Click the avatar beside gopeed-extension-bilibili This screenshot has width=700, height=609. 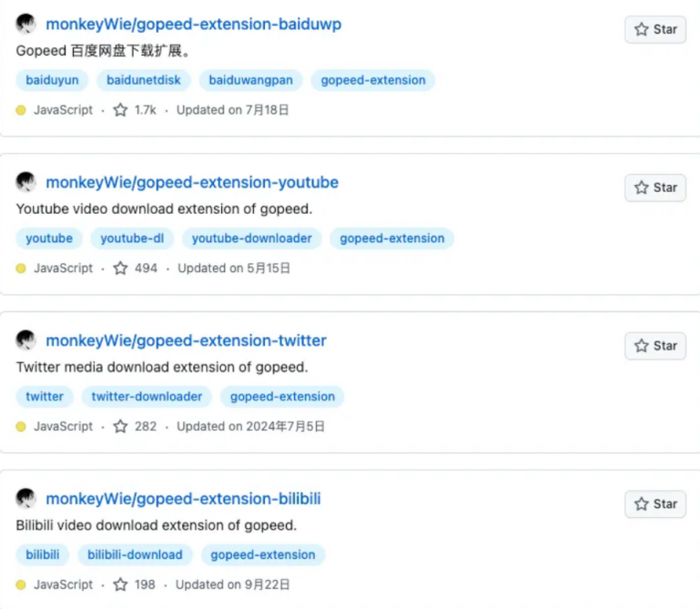coord(26,499)
